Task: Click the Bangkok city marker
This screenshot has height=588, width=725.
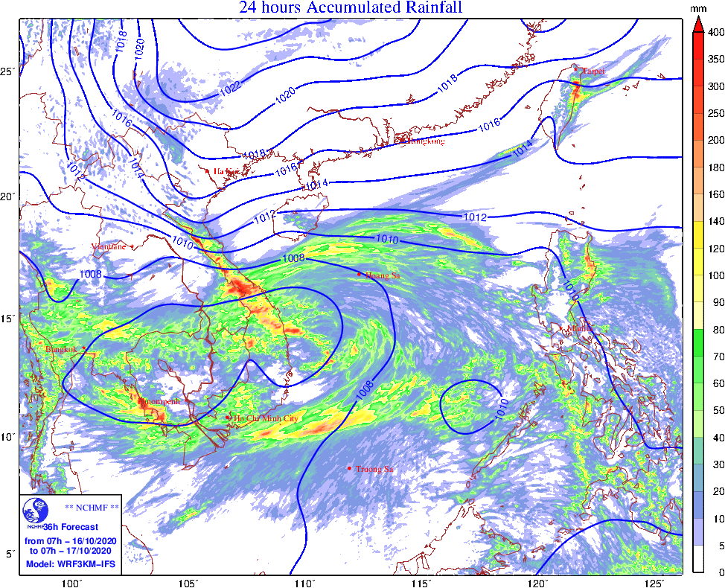Action: (x=84, y=348)
